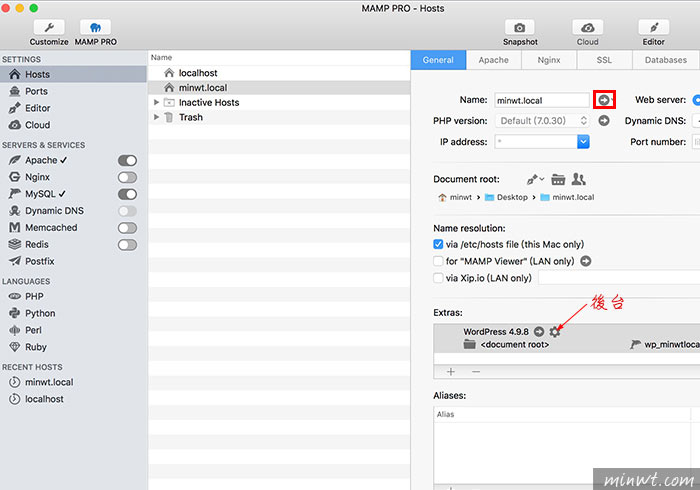This screenshot has height=490, width=700.
Task: Switch to the General tab
Action: coord(438,60)
